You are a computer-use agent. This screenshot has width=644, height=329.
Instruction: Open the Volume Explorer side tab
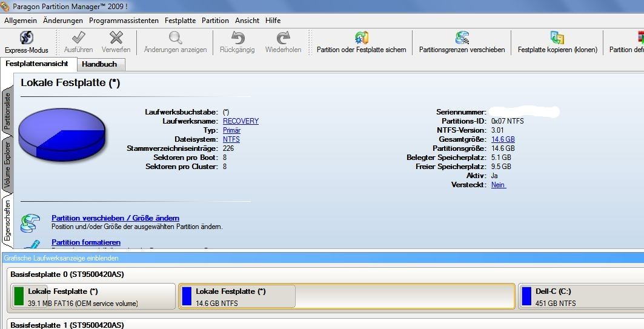(7, 165)
